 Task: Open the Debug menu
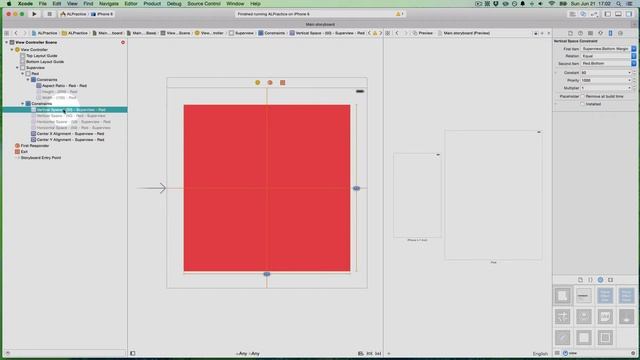tap(174, 4)
